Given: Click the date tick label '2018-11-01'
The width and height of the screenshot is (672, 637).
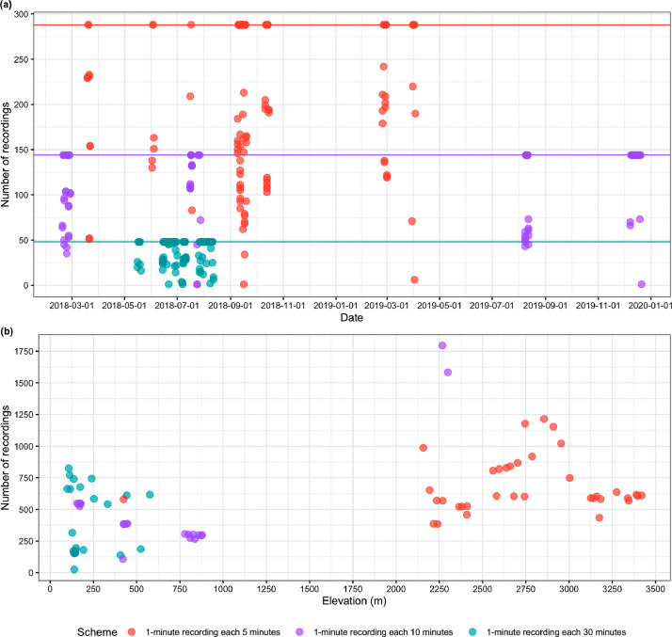Looking at the screenshot, I should tap(283, 306).
